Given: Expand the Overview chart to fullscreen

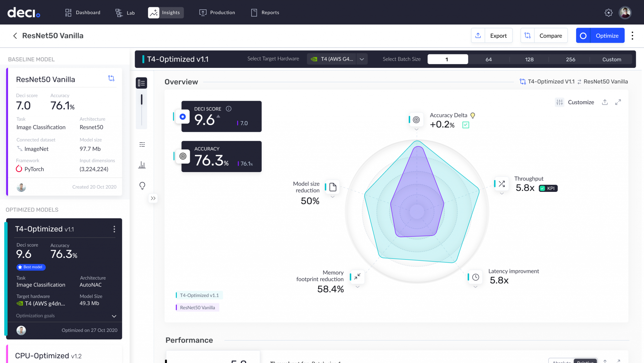Looking at the screenshot, I should (x=618, y=102).
